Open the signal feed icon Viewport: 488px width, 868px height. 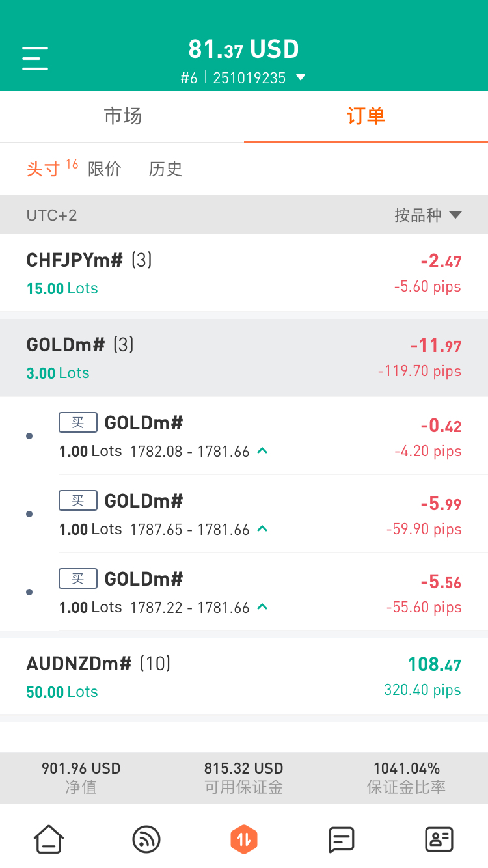[146, 839]
